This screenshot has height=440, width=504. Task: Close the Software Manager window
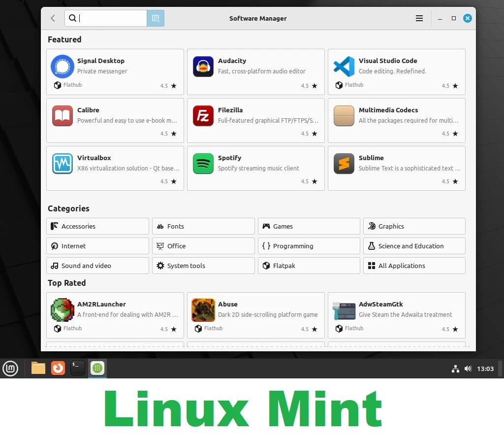coord(468,18)
